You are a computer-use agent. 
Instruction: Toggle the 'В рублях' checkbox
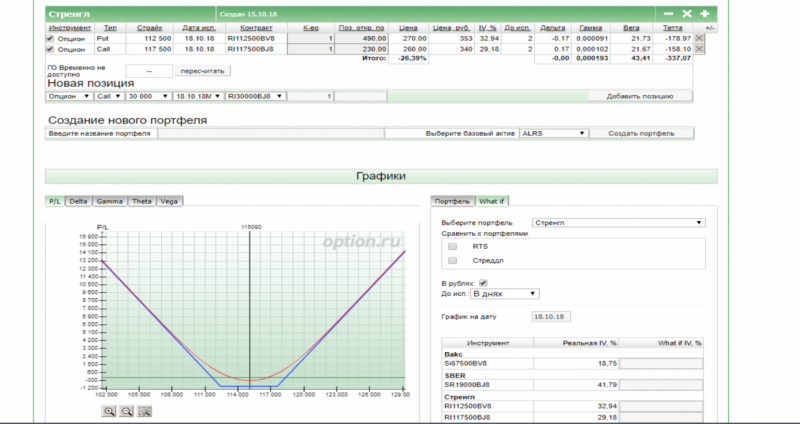484,282
